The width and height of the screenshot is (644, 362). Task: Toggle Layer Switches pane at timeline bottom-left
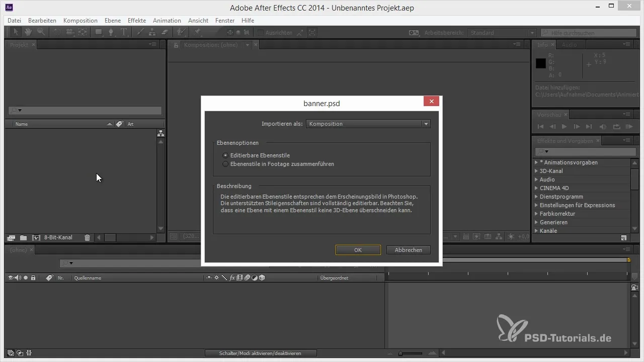click(11, 353)
